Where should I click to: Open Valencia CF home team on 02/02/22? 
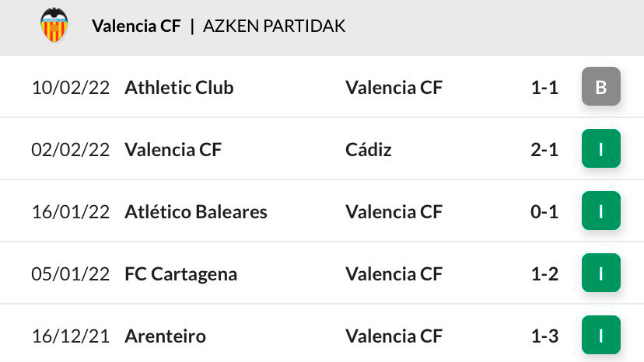tap(173, 149)
